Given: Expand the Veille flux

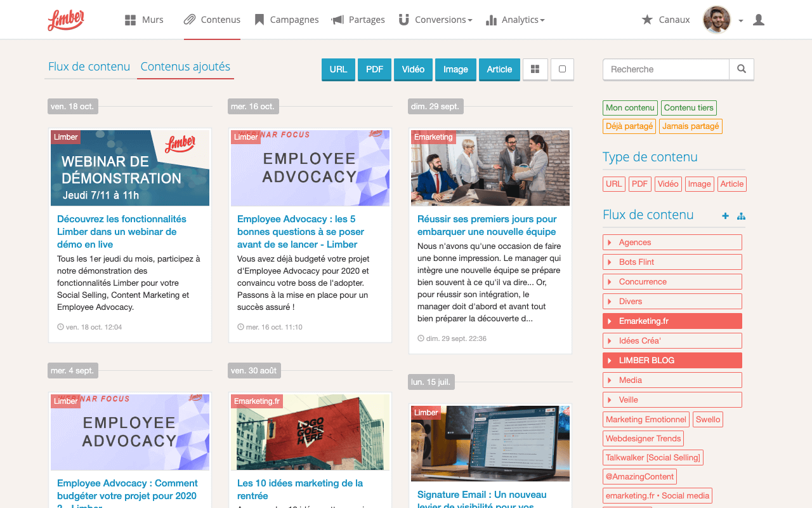Looking at the screenshot, I should pyautogui.click(x=672, y=400).
